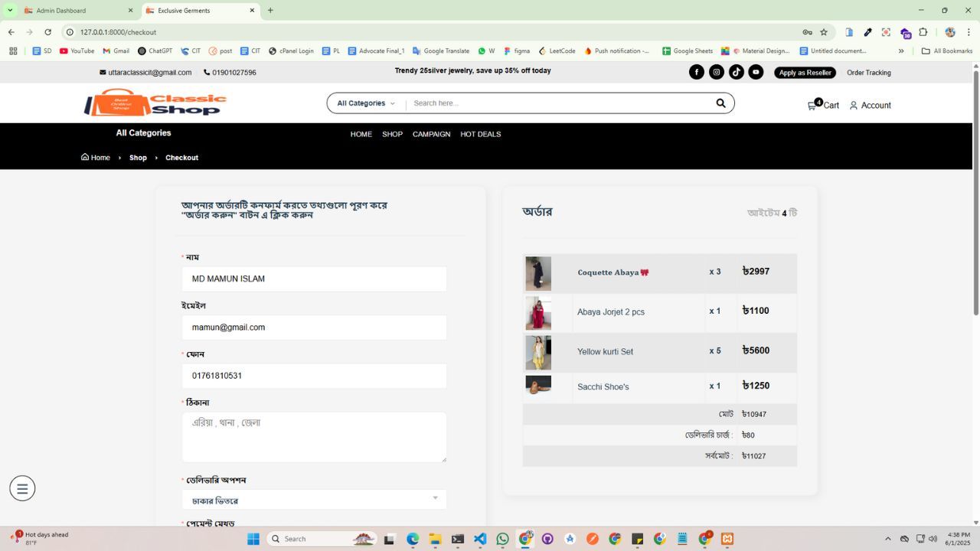980x551 pixels.
Task: Click the Apply as Reseller button
Action: point(805,73)
